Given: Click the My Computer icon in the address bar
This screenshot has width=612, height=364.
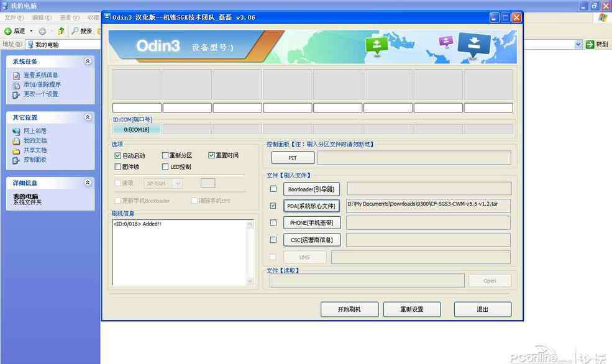Looking at the screenshot, I should point(30,45).
